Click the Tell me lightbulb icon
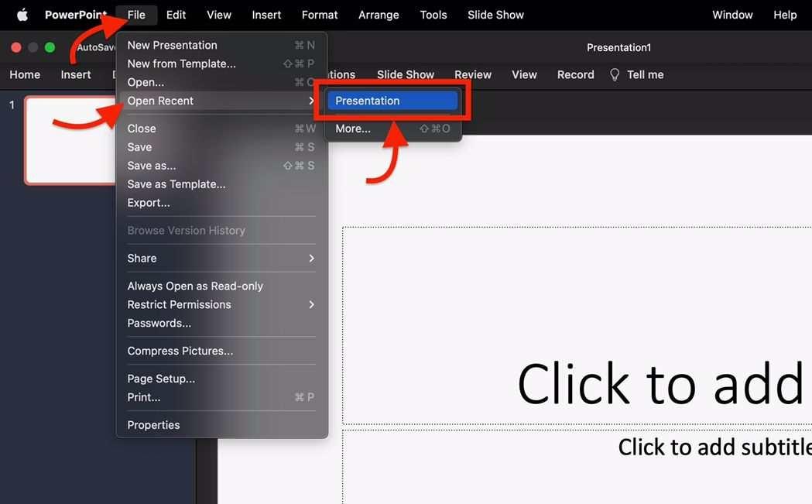The image size is (812, 504). click(x=614, y=74)
